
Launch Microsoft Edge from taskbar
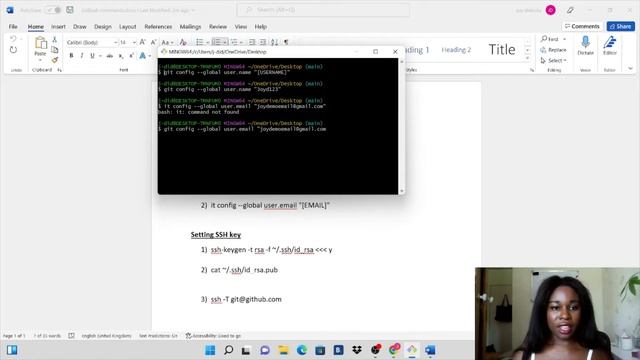pos(302,350)
